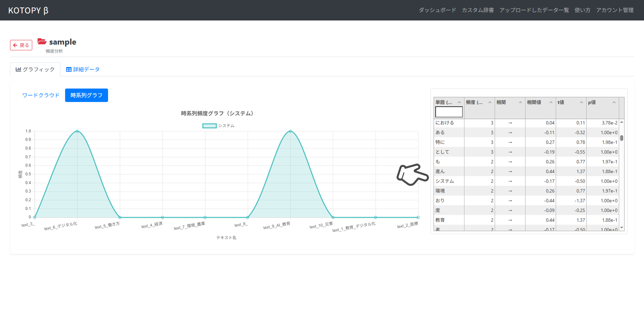Switch to the 詳細データ tab
Image resolution: width=644 pixels, height=322 pixels.
tap(83, 69)
